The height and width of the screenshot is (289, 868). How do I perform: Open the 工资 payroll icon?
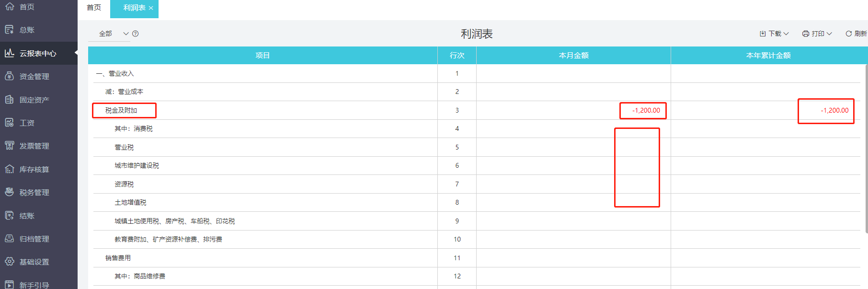tap(9, 123)
